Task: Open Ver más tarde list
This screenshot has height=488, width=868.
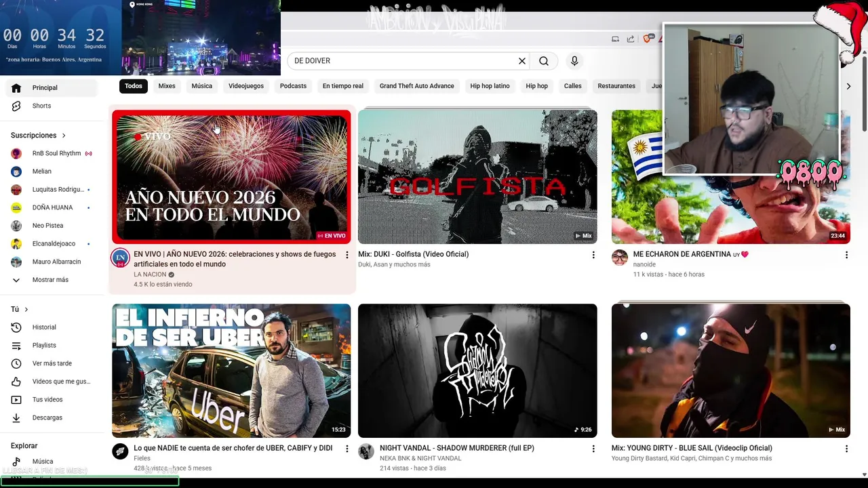Action: (53, 363)
